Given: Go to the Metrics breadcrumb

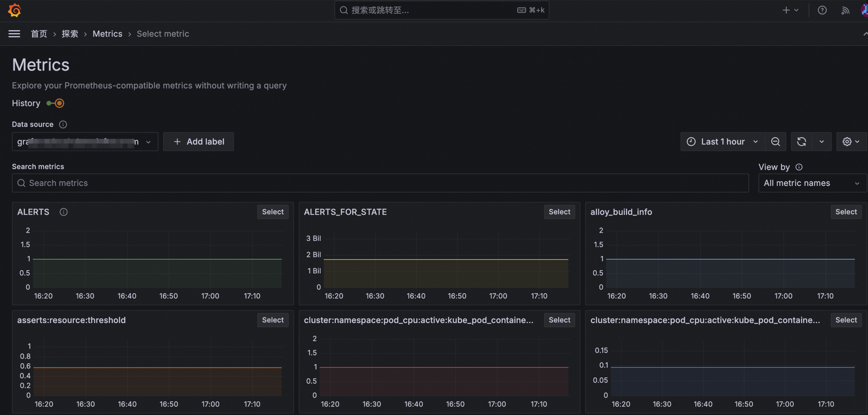Looking at the screenshot, I should (107, 34).
